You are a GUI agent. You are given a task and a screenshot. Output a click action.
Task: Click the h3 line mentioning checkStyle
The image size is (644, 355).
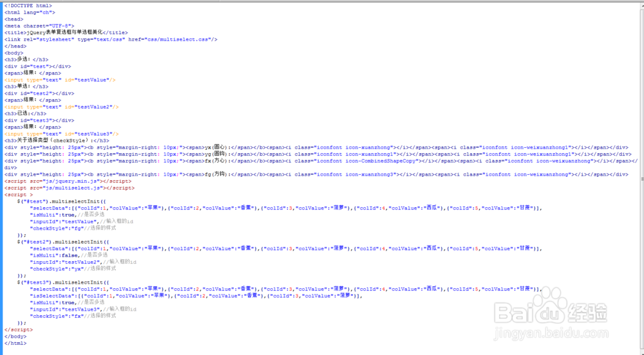pyautogui.click(x=57, y=141)
